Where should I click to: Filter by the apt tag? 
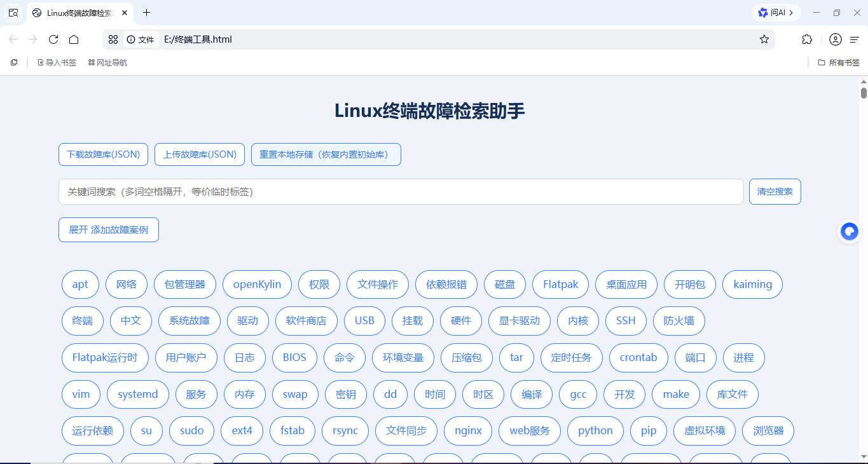80,284
